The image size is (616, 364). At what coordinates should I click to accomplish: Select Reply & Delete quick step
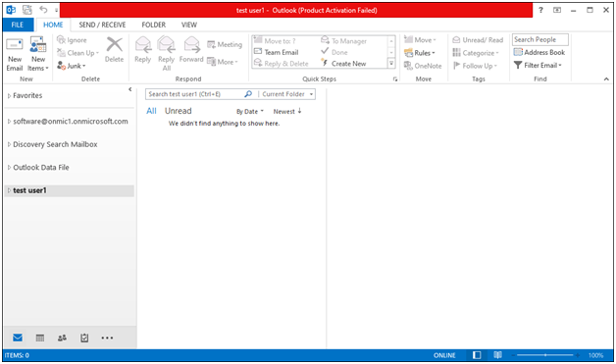(x=282, y=64)
